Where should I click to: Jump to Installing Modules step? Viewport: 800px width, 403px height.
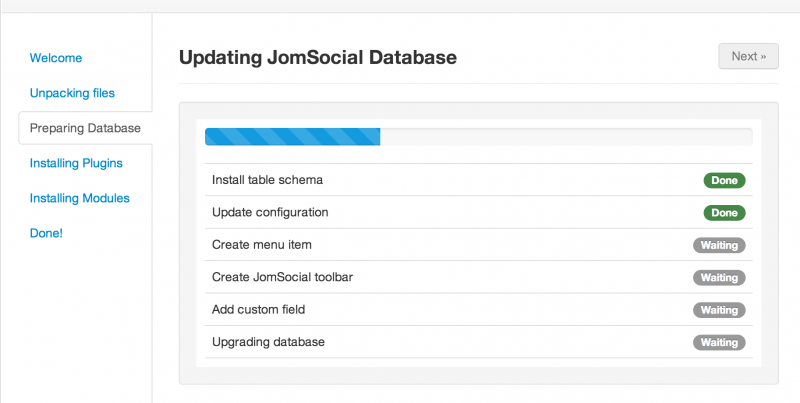tap(80, 198)
